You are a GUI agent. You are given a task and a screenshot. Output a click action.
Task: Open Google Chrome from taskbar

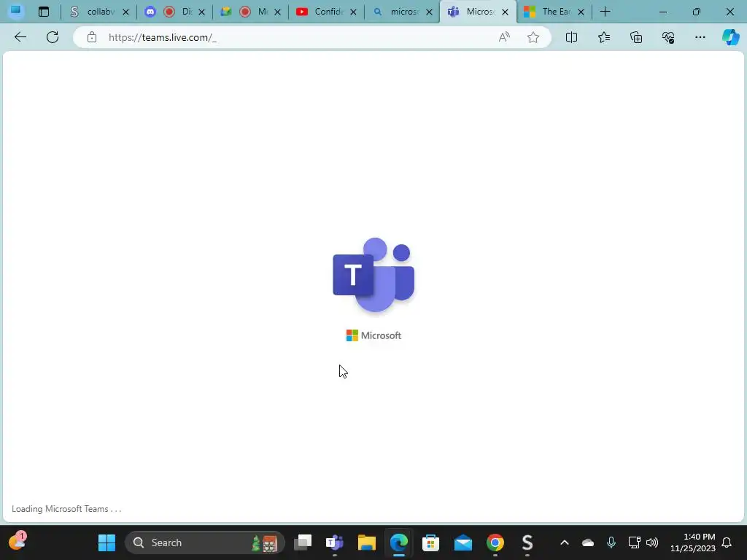click(495, 542)
